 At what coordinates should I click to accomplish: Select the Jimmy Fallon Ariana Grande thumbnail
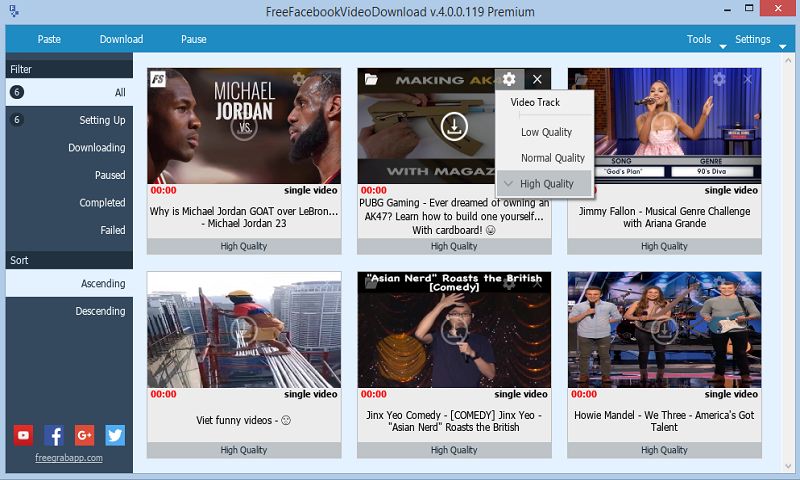(664, 125)
